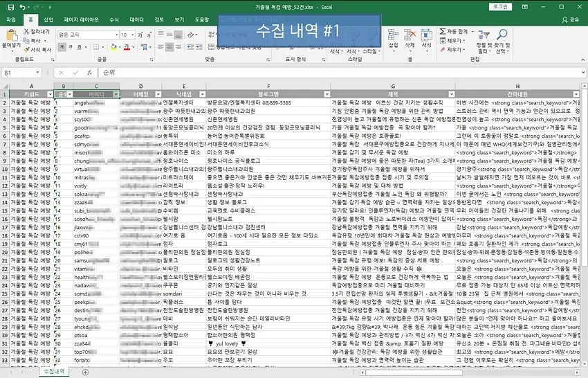Click the Paste (붙여넣기) clipboard icon
588x378 pixels.
(x=11, y=36)
